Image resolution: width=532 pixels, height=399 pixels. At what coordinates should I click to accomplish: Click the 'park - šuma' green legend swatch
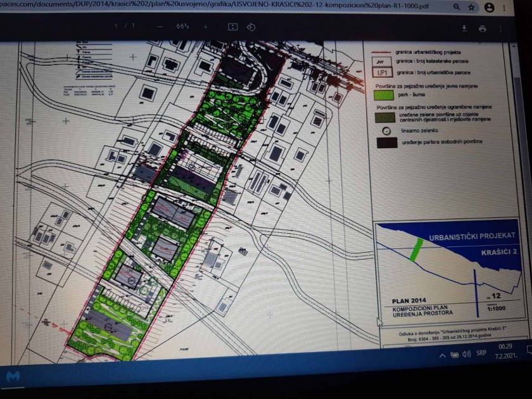point(383,95)
